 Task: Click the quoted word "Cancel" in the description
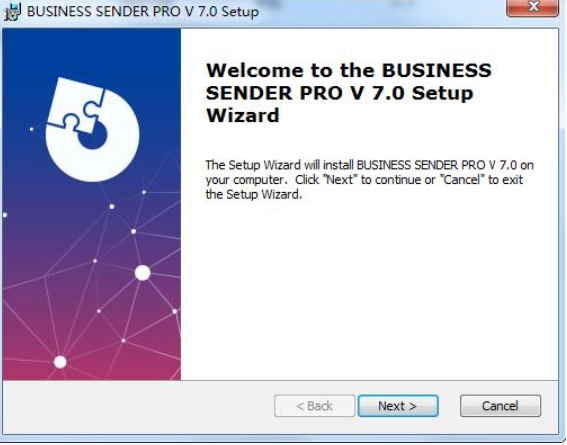pyautogui.click(x=462, y=180)
